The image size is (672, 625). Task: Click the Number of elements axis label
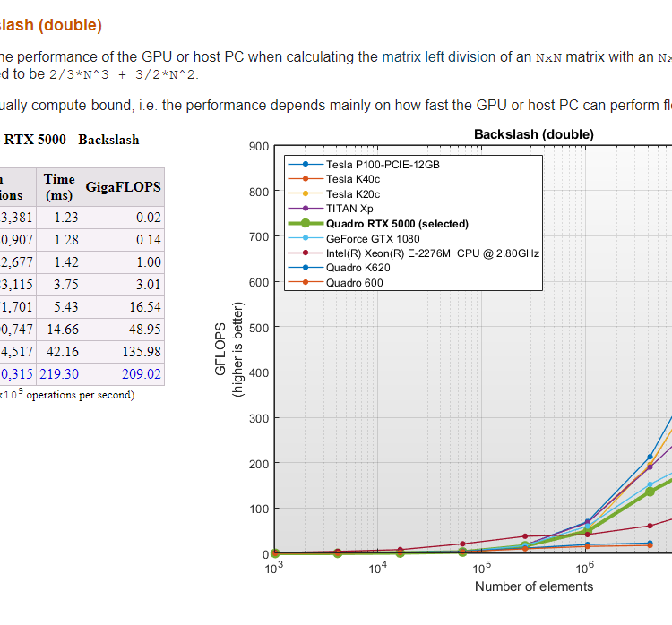(533, 586)
